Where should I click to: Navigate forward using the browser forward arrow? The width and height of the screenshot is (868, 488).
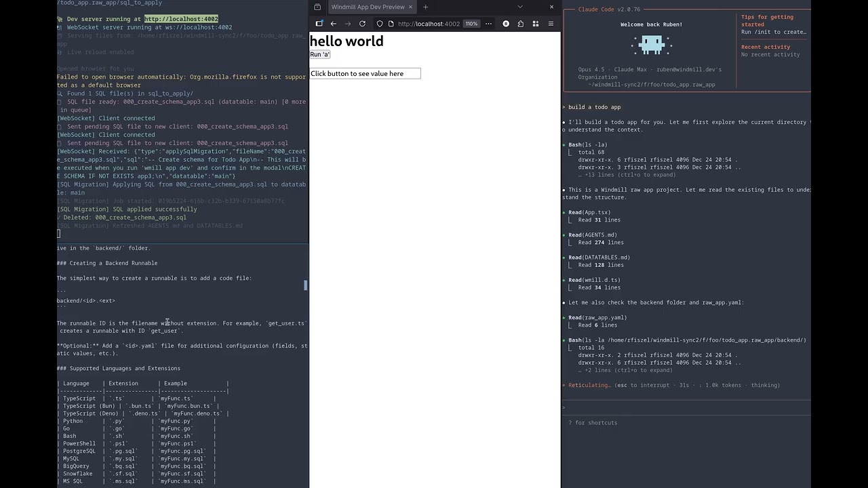(x=347, y=24)
